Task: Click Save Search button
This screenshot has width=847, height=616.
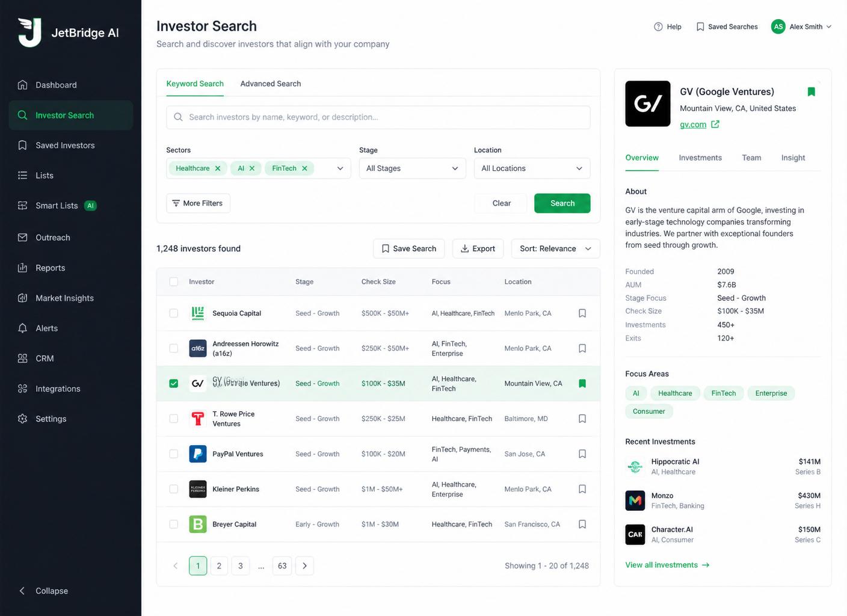Action: (409, 248)
